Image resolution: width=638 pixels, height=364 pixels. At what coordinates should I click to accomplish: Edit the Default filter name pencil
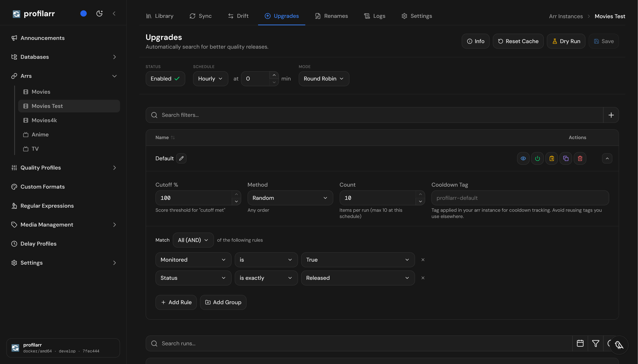(x=181, y=158)
